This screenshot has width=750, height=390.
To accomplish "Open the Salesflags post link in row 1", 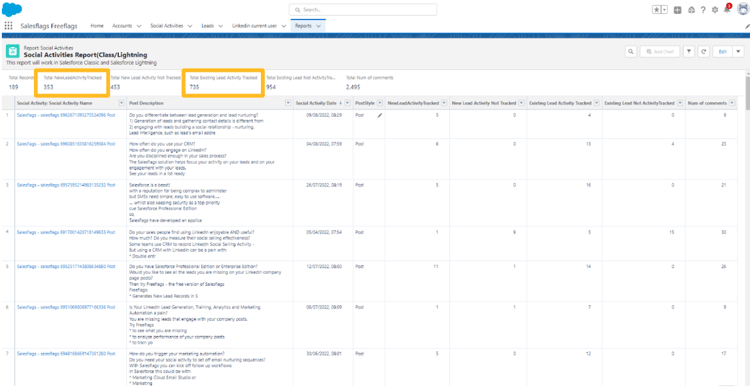I will coord(66,115).
